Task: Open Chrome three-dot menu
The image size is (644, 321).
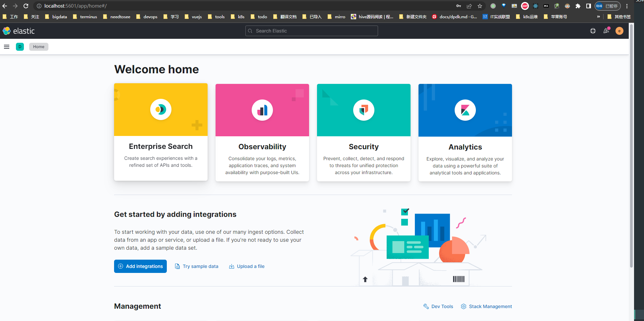Action: coord(627,6)
